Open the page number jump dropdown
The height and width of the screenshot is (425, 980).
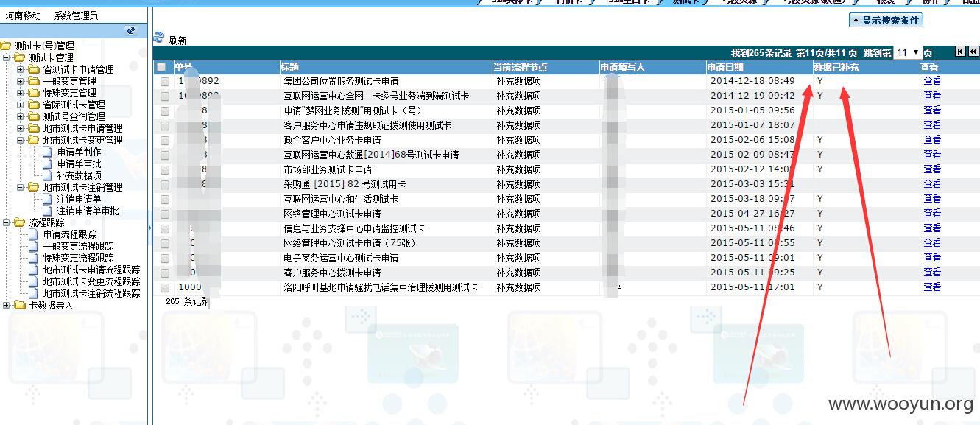click(x=908, y=52)
